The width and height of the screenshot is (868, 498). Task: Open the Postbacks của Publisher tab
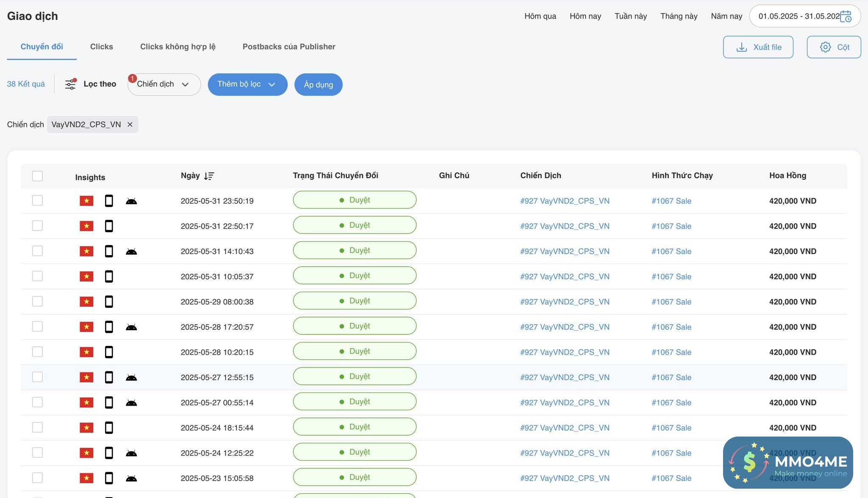click(289, 47)
